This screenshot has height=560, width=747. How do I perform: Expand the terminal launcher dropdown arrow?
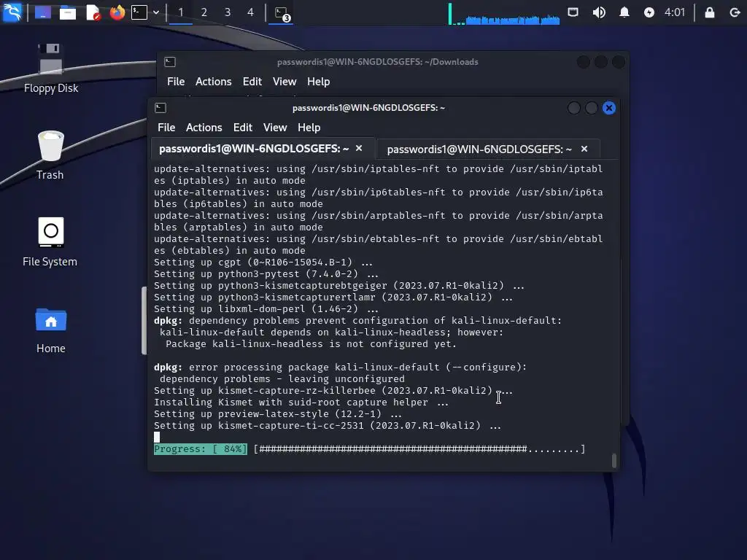pyautogui.click(x=156, y=12)
